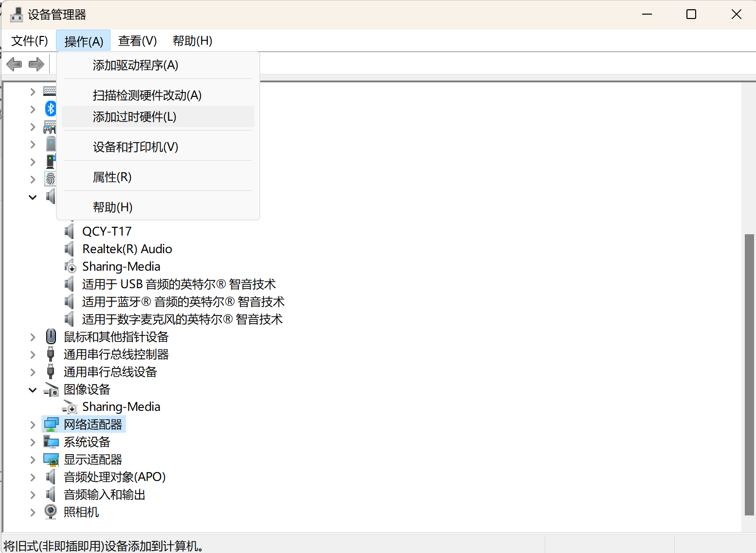Image resolution: width=756 pixels, height=553 pixels.
Task: Open 设备和打印机(V) from the menu
Action: click(158, 147)
